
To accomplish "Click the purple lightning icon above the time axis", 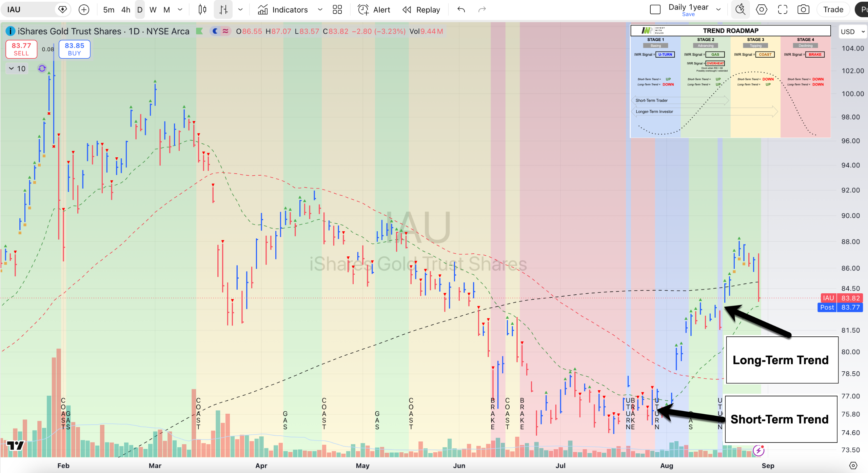I will [x=758, y=450].
